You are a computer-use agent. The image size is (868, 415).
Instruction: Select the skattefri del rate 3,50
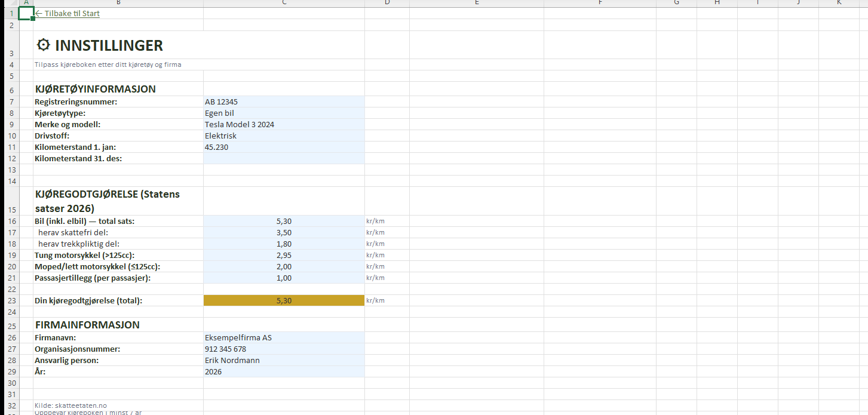click(284, 232)
